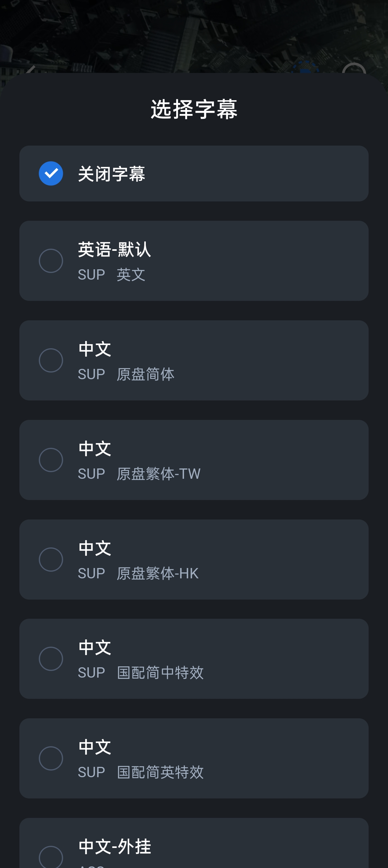Select the radio button for 原盘繁体-TW subtitle

(x=51, y=460)
